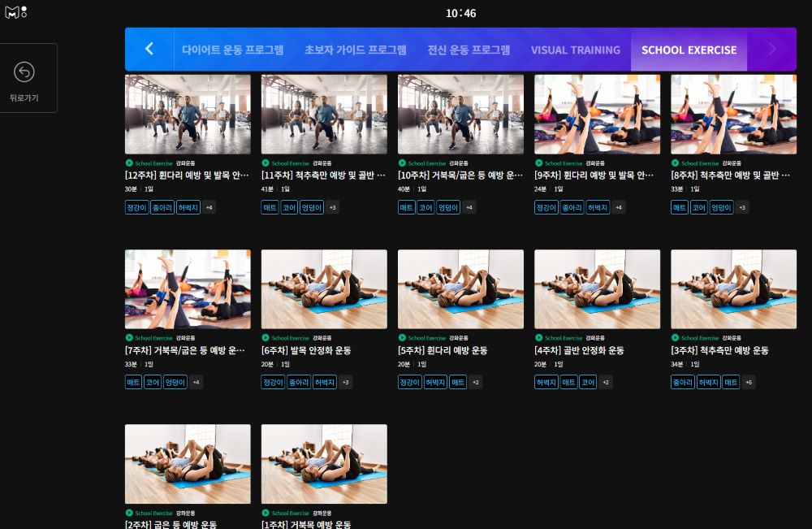Viewport: 812px width, 529px height.
Task: Expand the +4 tags on the 12주차 card
Action: tap(209, 207)
